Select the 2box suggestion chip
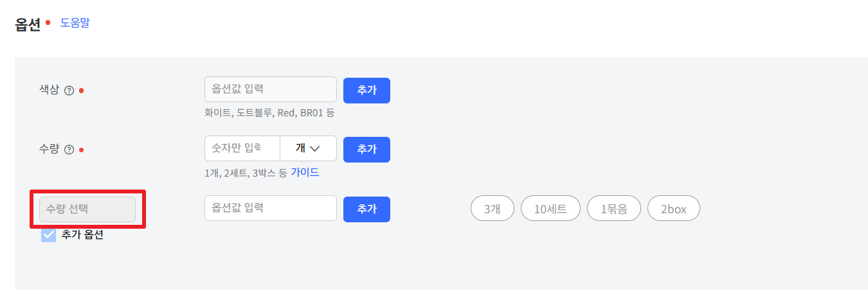The image size is (868, 300). (673, 209)
